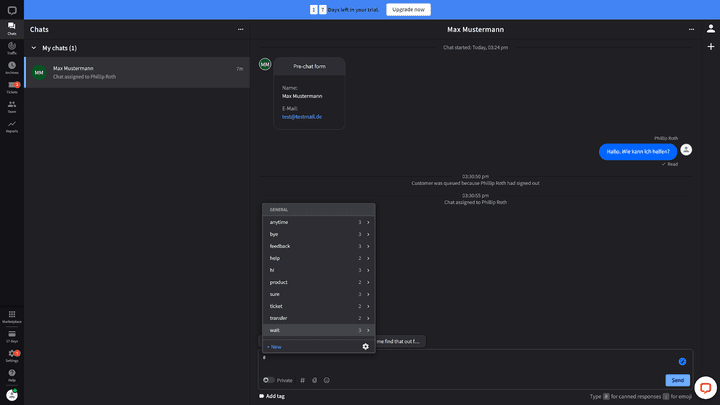The height and width of the screenshot is (405, 720).
Task: Open the Marketplace apps icon
Action: [12, 315]
